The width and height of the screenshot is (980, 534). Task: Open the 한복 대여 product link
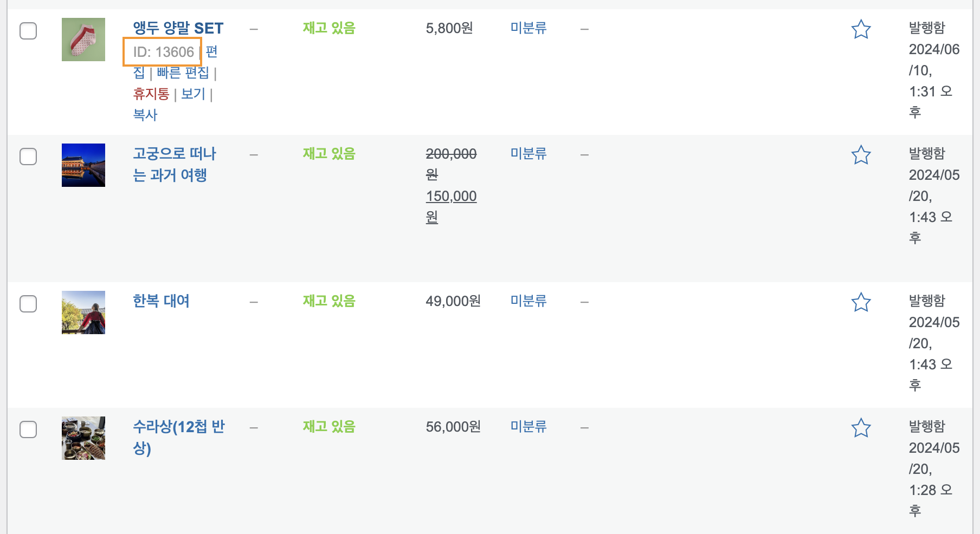pos(161,301)
